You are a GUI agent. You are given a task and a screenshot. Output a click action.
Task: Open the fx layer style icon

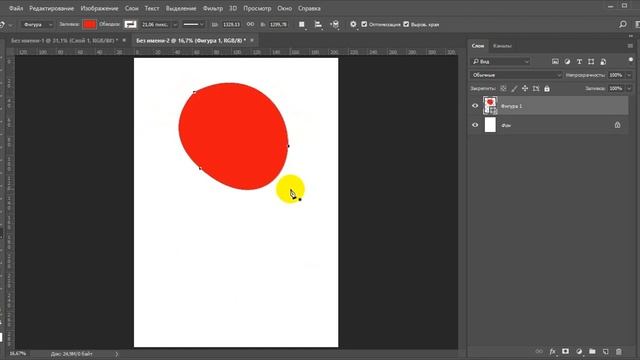click(x=553, y=351)
